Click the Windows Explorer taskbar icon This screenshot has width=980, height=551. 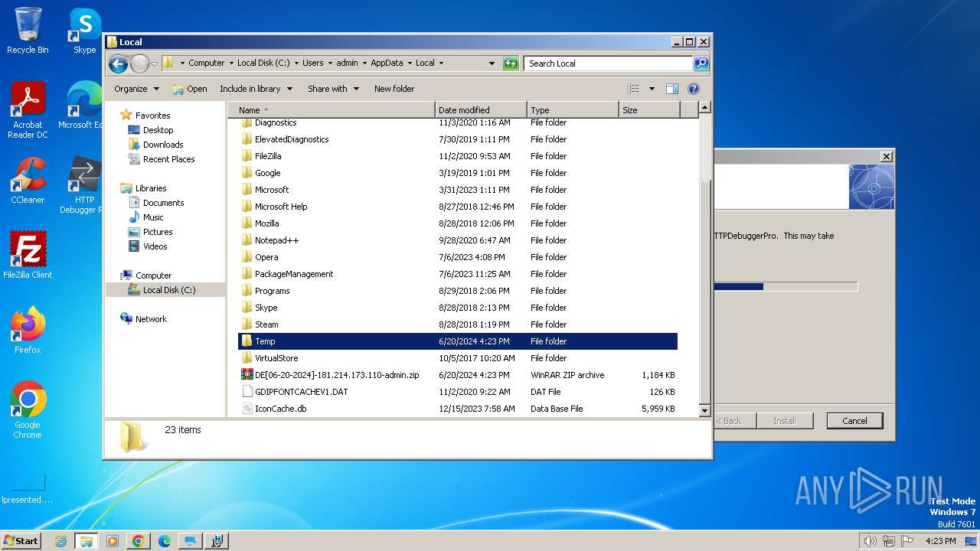click(87, 541)
